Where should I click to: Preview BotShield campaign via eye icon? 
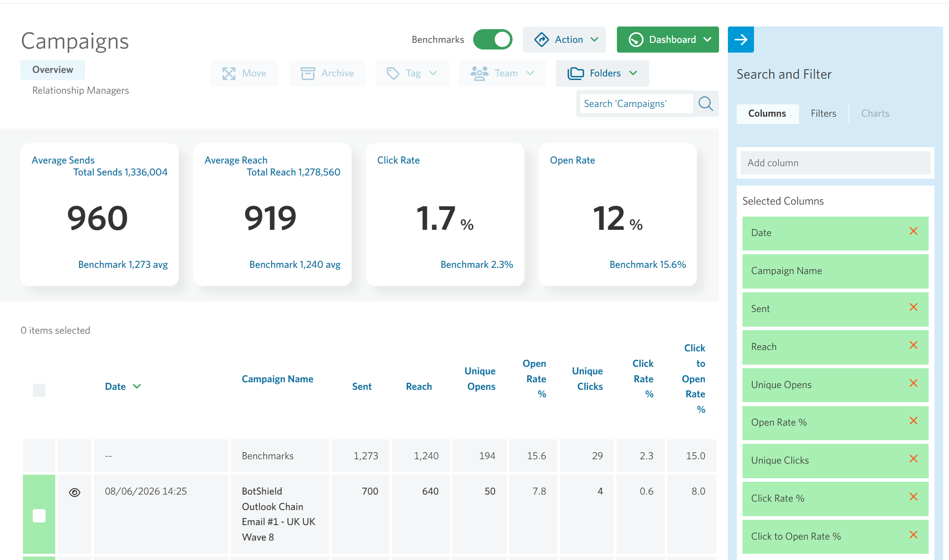coord(75,492)
